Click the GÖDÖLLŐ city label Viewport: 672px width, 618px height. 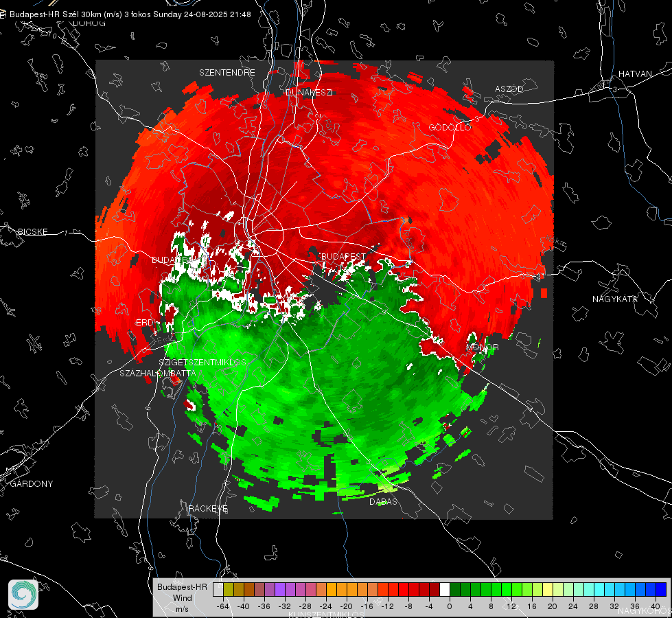[x=450, y=127]
